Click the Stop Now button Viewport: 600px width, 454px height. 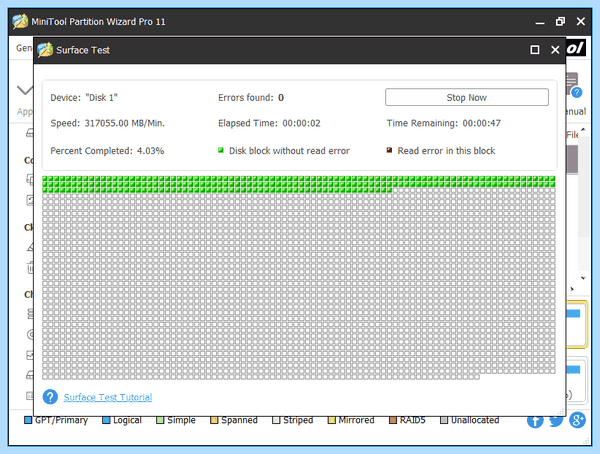(466, 97)
